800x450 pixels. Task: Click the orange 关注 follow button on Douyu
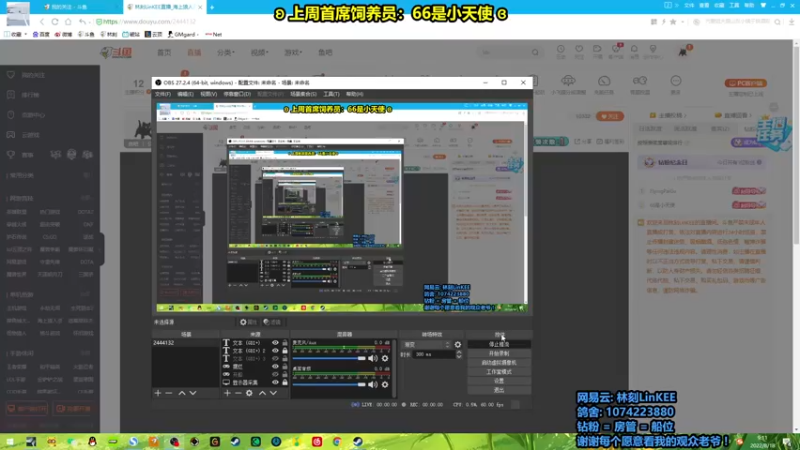(610, 116)
